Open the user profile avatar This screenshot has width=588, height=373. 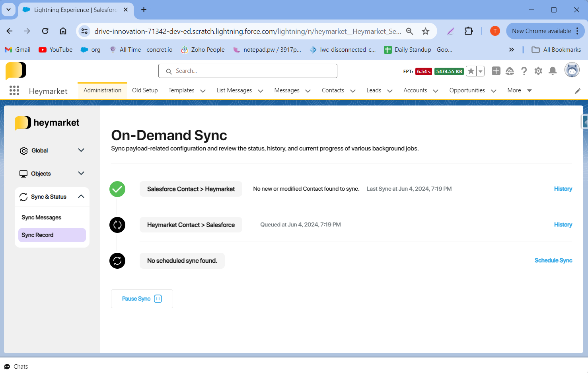572,70
